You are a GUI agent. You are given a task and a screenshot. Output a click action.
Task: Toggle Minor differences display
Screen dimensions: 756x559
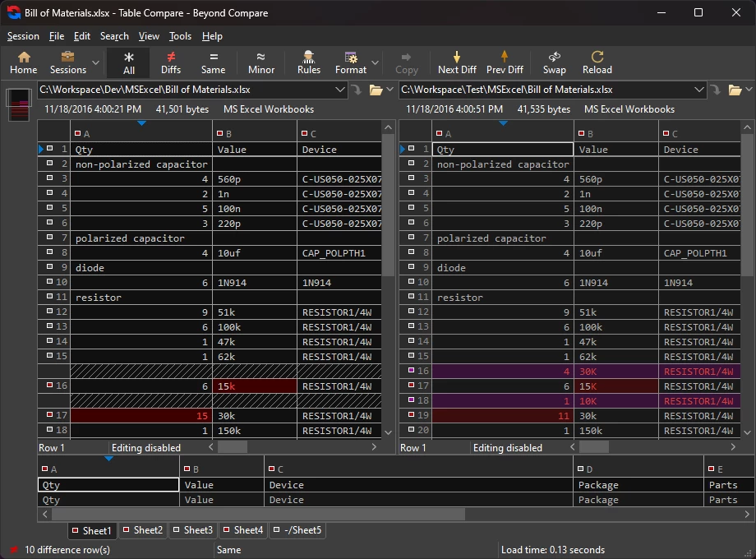point(261,62)
